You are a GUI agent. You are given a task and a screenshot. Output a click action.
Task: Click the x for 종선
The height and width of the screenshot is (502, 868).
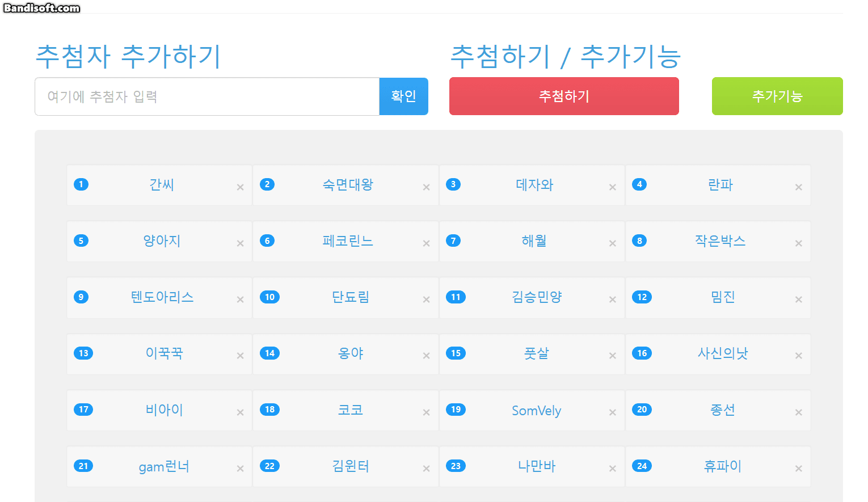[798, 412]
